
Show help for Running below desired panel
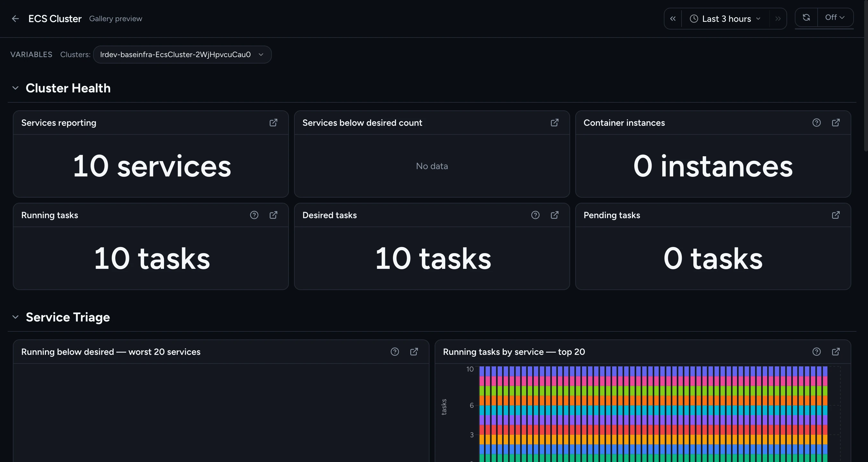[x=395, y=352]
